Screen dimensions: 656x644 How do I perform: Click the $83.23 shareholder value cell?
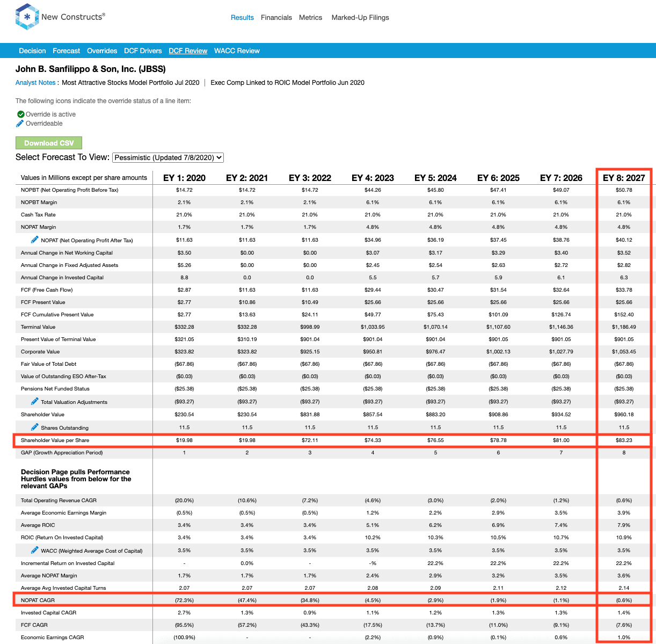[x=624, y=440]
